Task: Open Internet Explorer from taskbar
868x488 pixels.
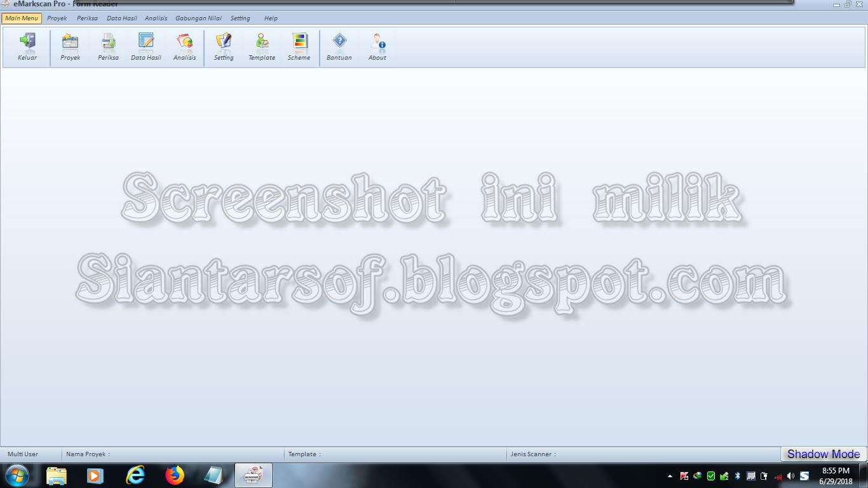Action: click(x=135, y=475)
